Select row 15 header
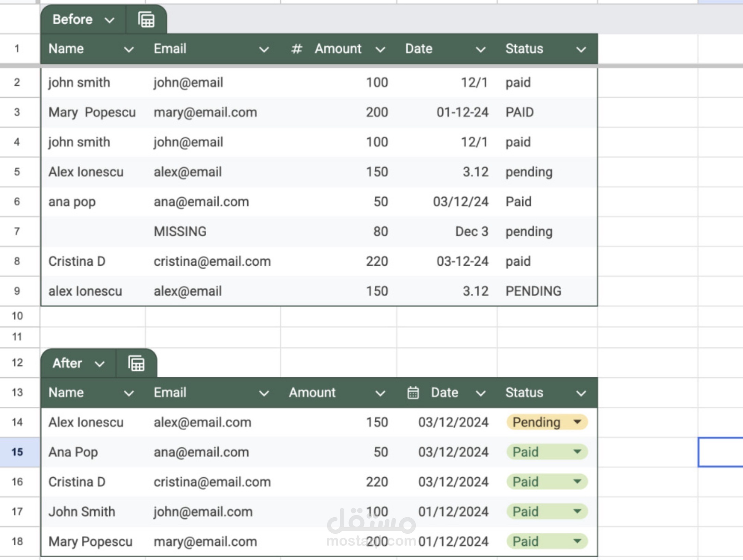 [x=17, y=452]
